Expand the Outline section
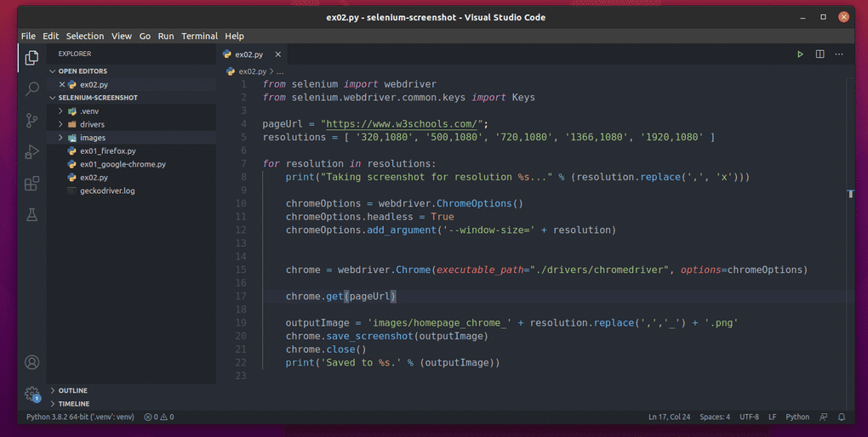 [53, 390]
